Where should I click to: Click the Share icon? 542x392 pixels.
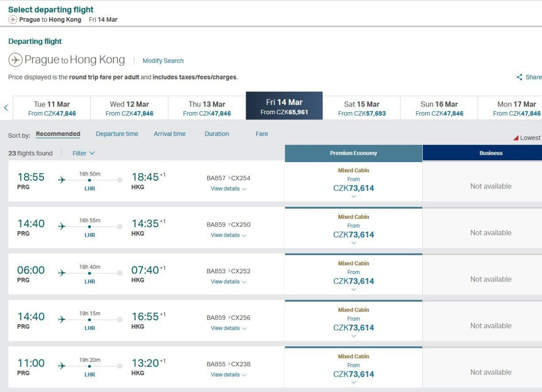coord(519,77)
